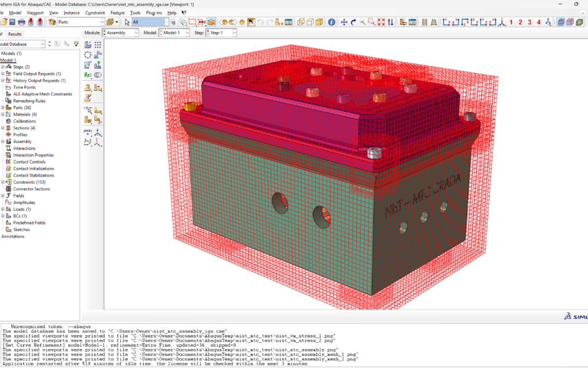Expand the Steps (2) tree node
This screenshot has height=368, width=588.
pyautogui.click(x=3, y=67)
